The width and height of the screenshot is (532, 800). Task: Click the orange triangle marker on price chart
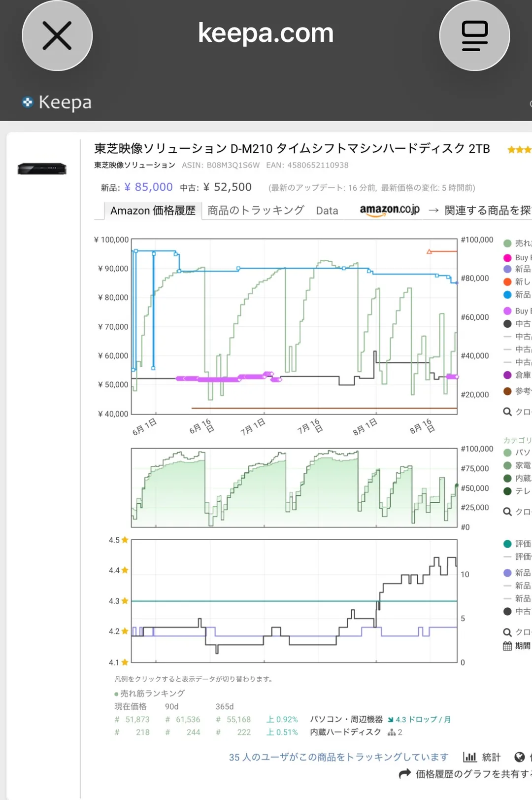click(x=429, y=251)
